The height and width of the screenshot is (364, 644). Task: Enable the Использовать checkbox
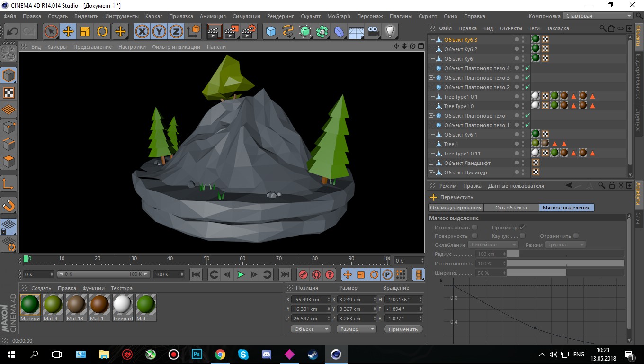[x=475, y=227]
